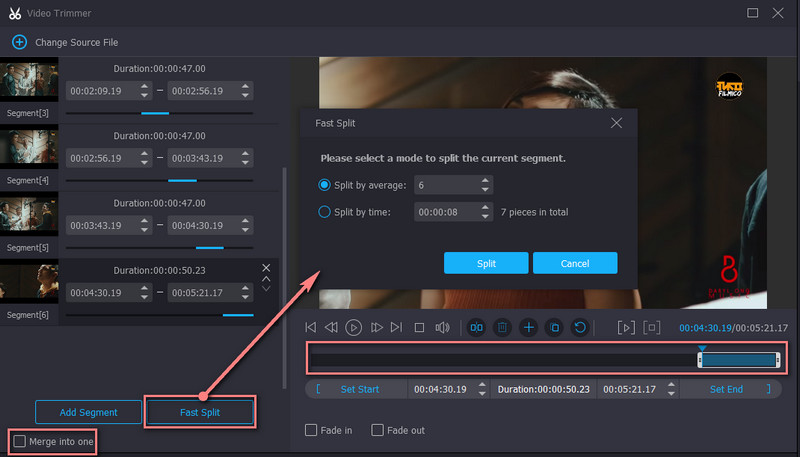The width and height of the screenshot is (800, 457).
Task: Mute audio using the speaker icon
Action: 442,327
